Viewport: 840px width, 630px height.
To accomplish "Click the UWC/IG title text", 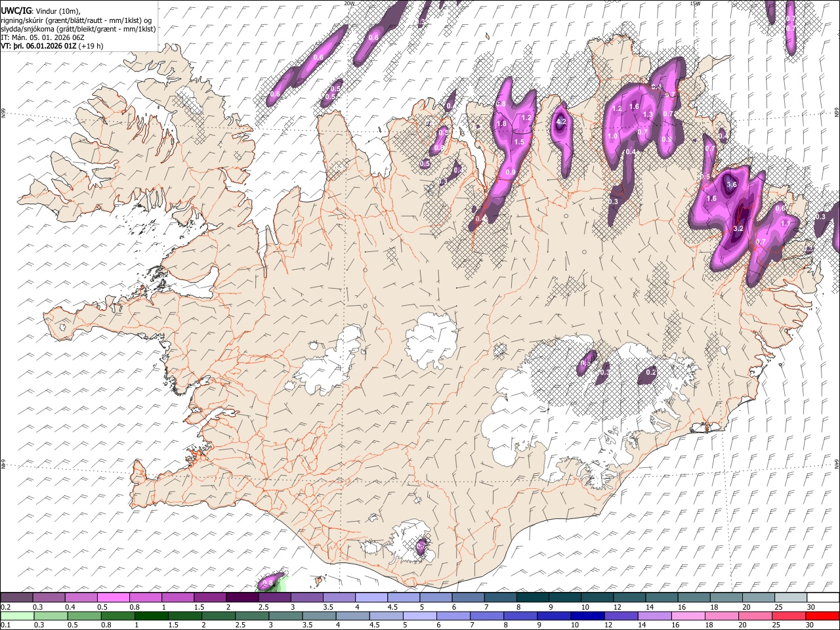I will (16, 10).
